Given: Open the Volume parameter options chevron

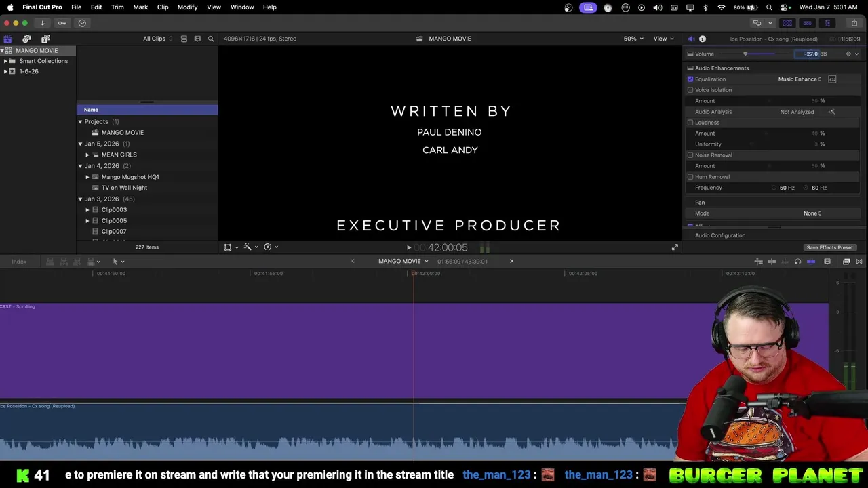Looking at the screenshot, I should point(856,54).
